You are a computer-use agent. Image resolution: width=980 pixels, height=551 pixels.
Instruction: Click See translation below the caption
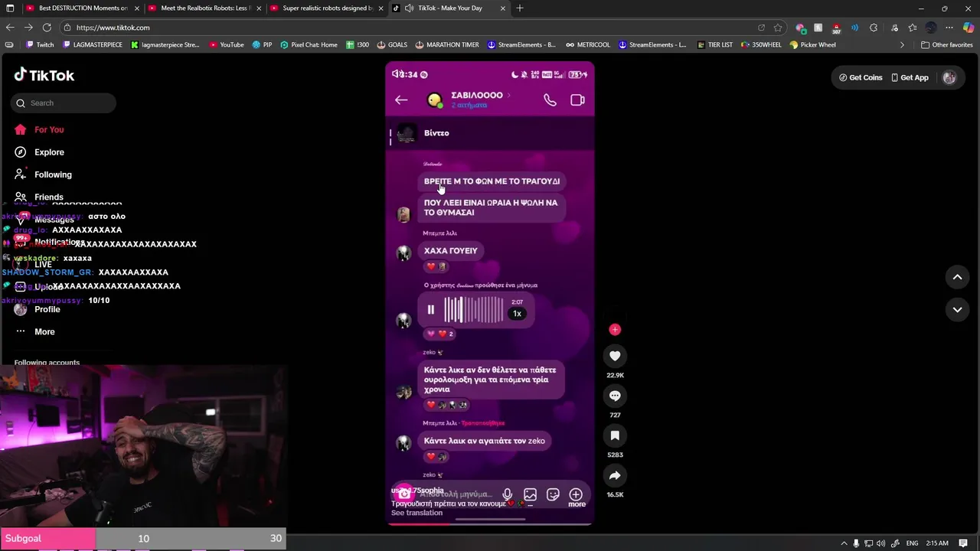click(416, 513)
